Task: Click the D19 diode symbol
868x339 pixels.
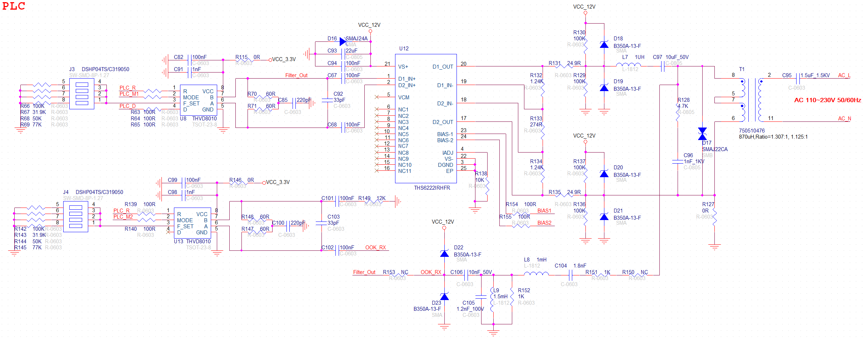Action: tap(604, 88)
